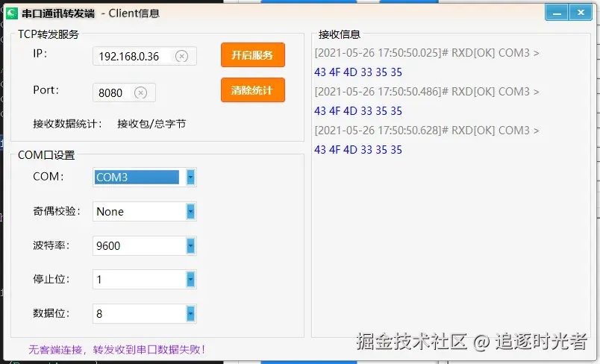The width and height of the screenshot is (600, 364).
Task: Close the 串口通讯转发端 window
Action: [x=581, y=13]
